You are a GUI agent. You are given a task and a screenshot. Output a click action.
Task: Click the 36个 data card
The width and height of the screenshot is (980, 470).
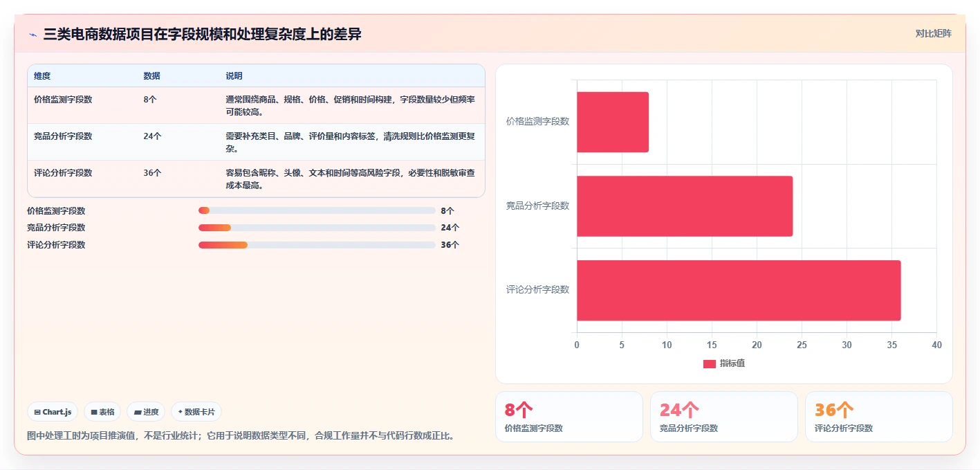tap(879, 417)
